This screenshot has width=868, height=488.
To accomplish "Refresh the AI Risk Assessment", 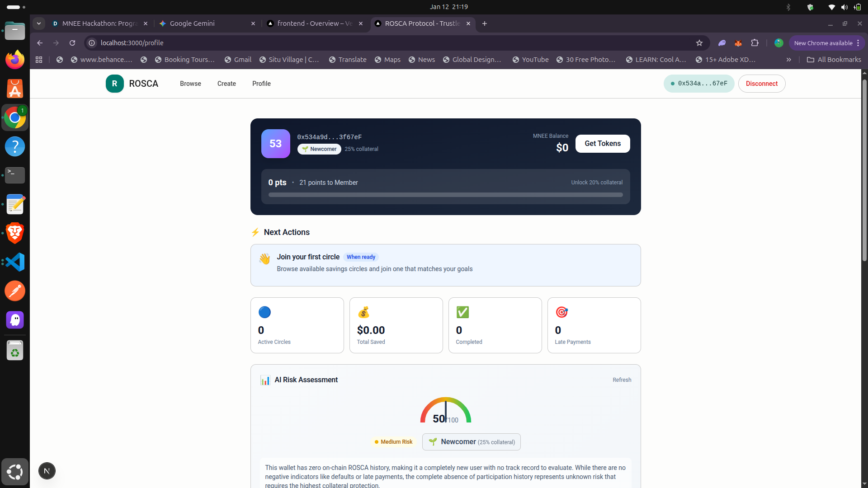I will [x=622, y=380].
